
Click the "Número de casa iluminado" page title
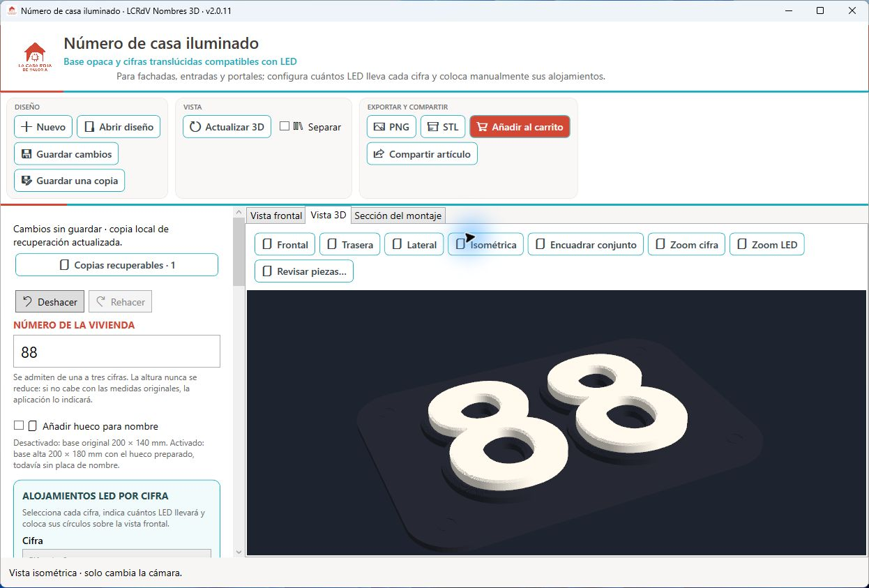pos(161,44)
